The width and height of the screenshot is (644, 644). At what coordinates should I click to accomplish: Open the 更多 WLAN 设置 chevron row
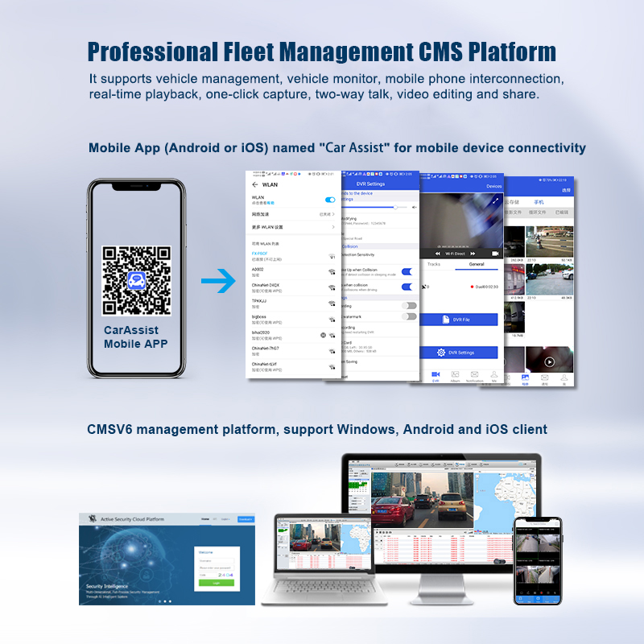[x=293, y=227]
